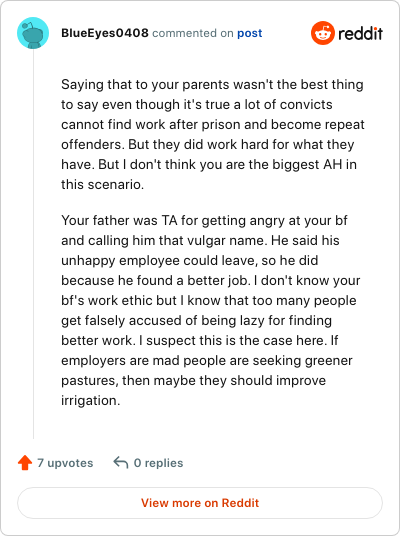Viewport: 400px width, 536px height.
Task: Open the BlueEyes0408 username link
Action: [x=105, y=33]
